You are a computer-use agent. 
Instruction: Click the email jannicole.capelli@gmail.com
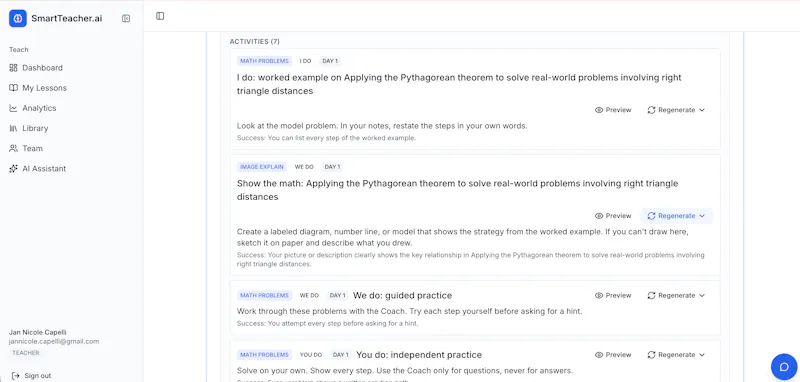(54, 341)
